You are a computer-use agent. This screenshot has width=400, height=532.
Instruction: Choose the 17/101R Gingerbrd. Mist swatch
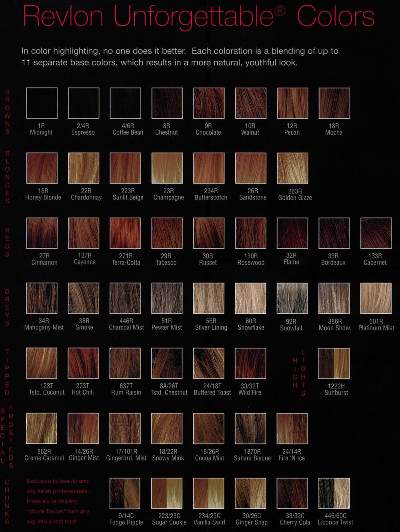tap(125, 428)
